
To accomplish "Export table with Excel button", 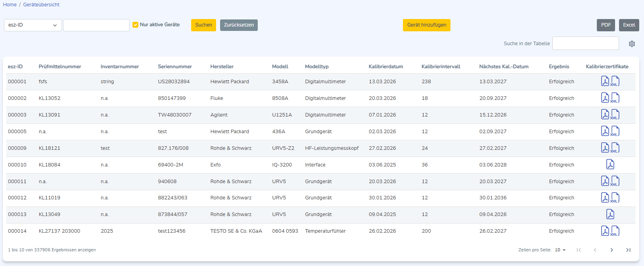I will 629,25.
